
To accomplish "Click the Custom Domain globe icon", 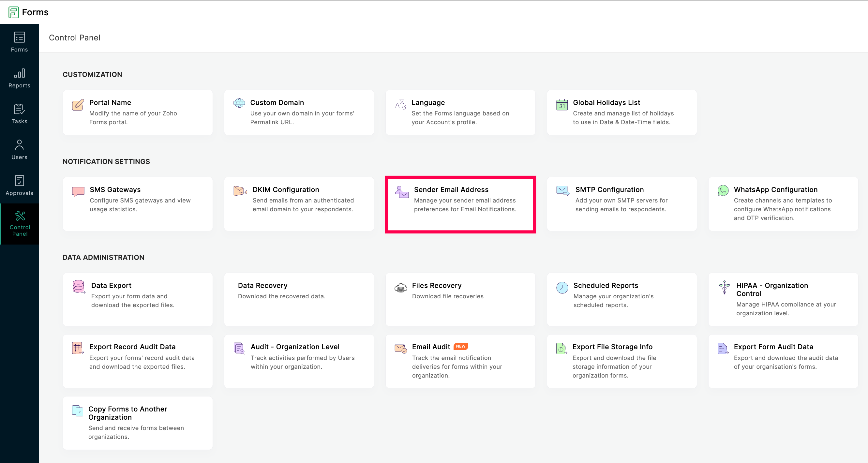I will pos(239,103).
